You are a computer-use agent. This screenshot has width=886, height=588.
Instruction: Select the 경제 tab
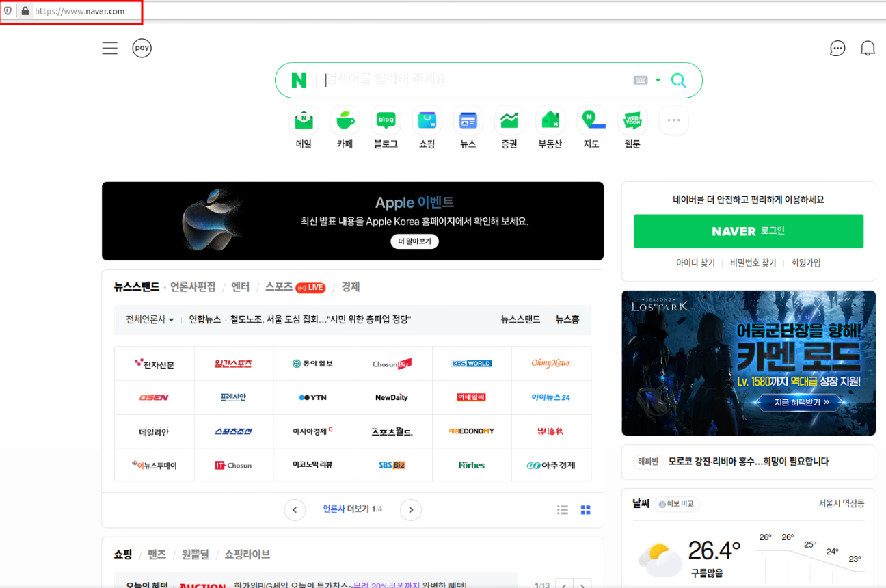point(351,287)
